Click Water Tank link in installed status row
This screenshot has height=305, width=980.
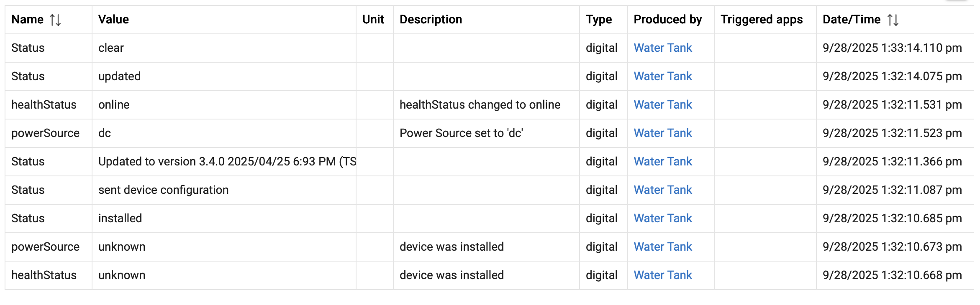[662, 219]
